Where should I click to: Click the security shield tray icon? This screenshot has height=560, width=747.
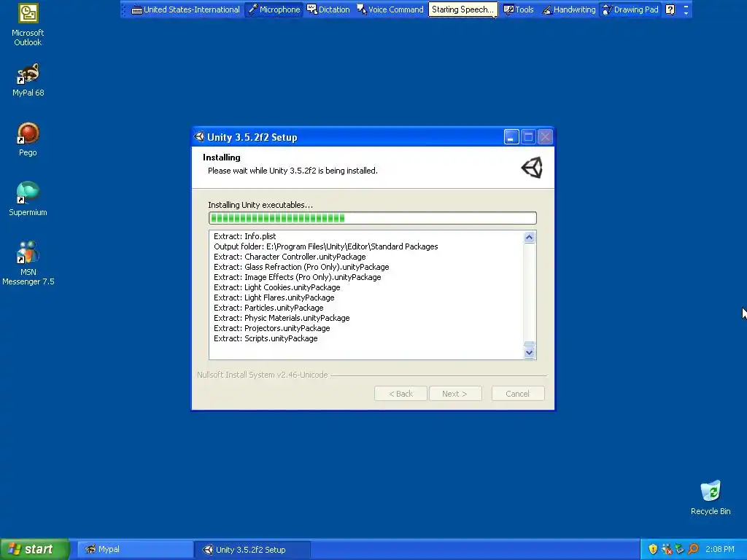[x=653, y=550]
